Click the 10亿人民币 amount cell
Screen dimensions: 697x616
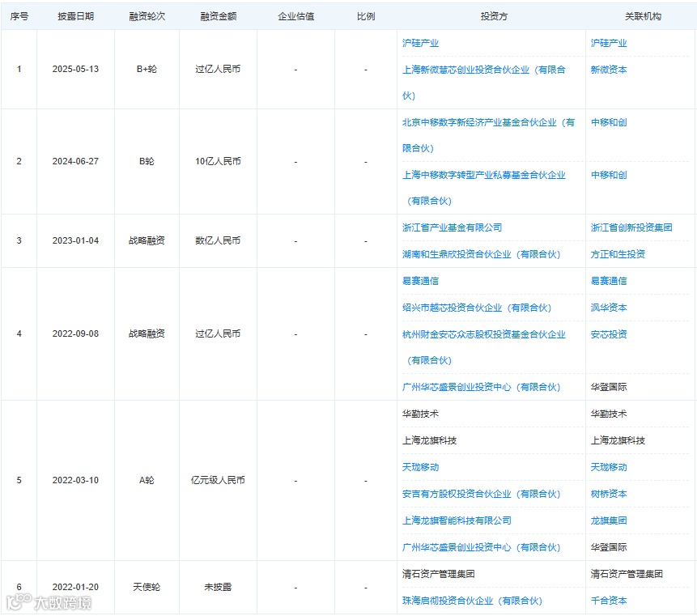(218, 161)
